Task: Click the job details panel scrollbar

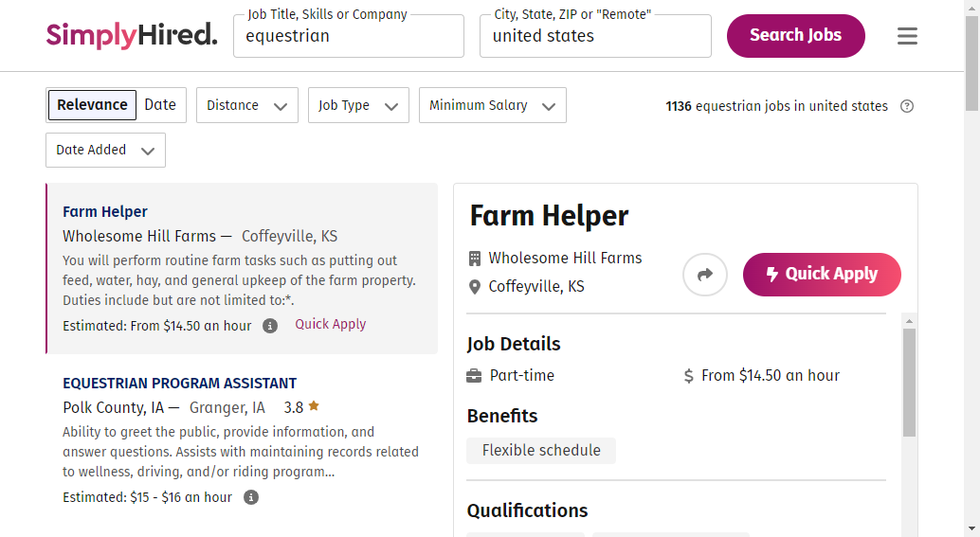Action: pyautogui.click(x=909, y=382)
